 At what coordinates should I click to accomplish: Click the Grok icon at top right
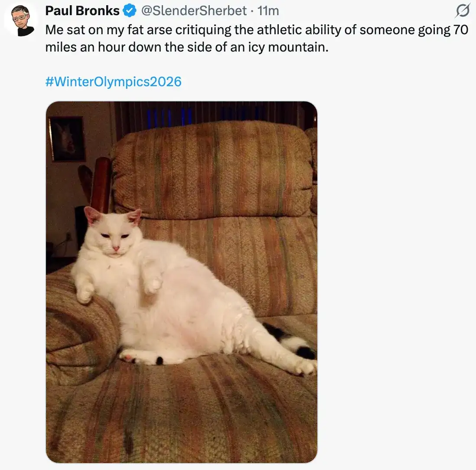462,11
